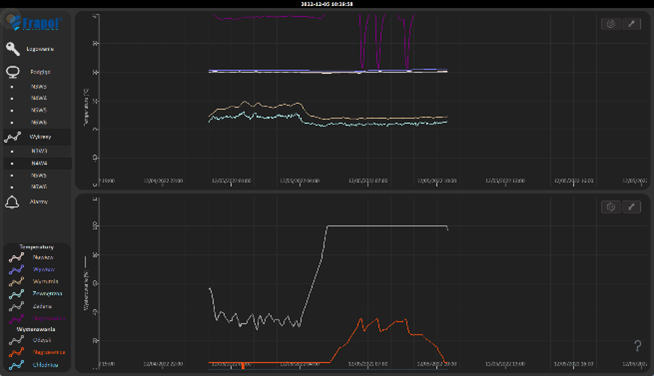Reset zoom on the temperature chart

coord(611,24)
